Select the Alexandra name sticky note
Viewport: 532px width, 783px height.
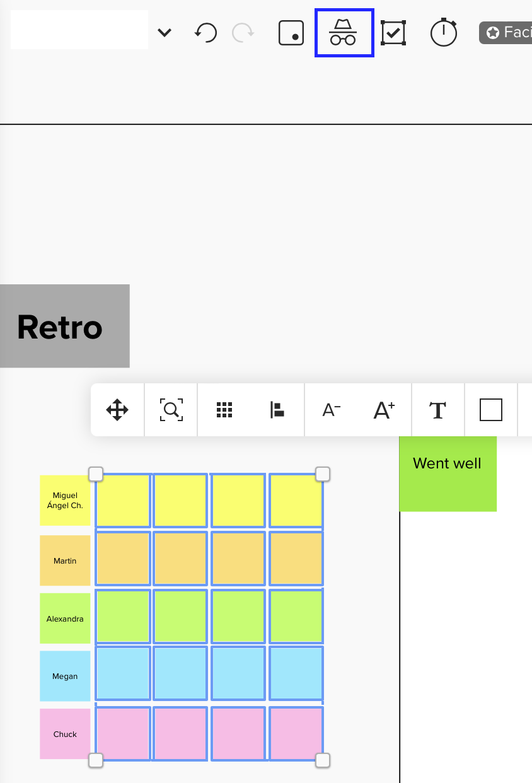[x=65, y=618]
